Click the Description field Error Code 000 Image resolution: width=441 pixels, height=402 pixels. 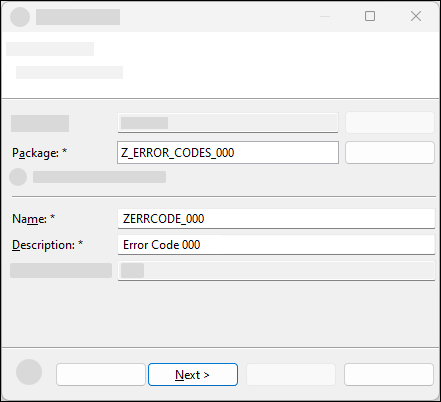(276, 245)
